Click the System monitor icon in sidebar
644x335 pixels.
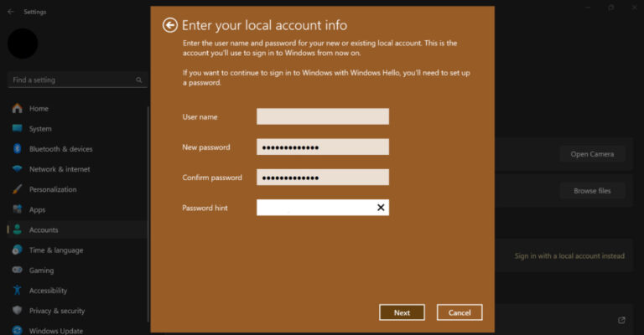18,128
